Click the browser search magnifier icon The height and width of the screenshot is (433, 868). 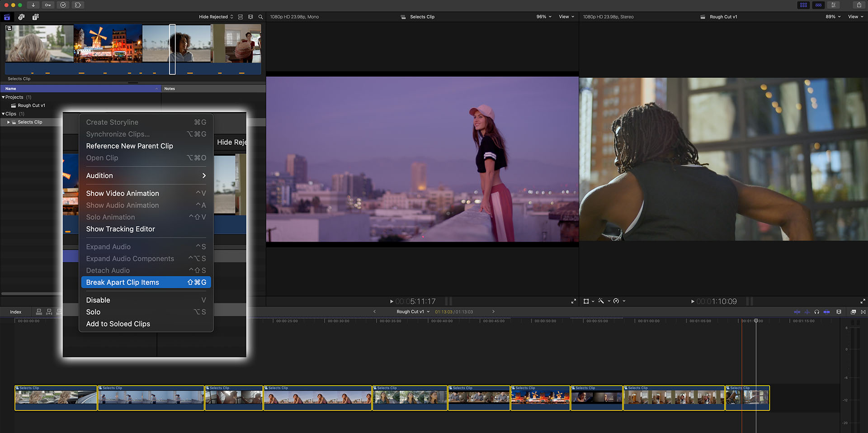(x=260, y=17)
